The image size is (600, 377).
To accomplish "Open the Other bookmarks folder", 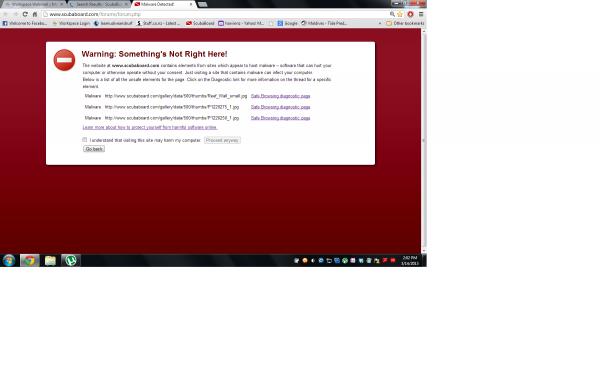I will (x=405, y=23).
